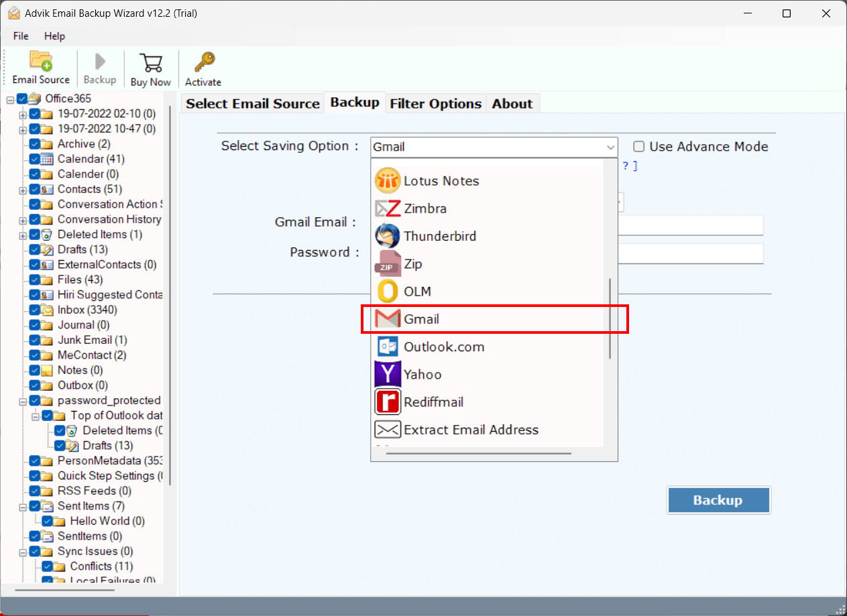
Task: Open the Buy Now cart icon
Action: point(151,62)
